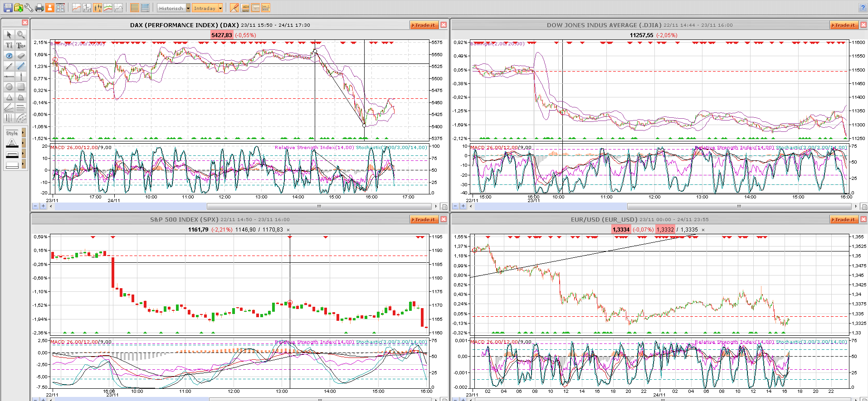This screenshot has height=401, width=868.
Task: Choose the blue trend line tool
Action: click(x=21, y=66)
